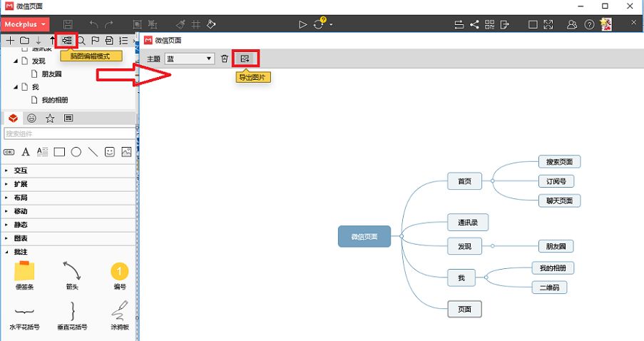Toggle the grid display icon
This screenshot has height=341, width=644.
pos(196,25)
